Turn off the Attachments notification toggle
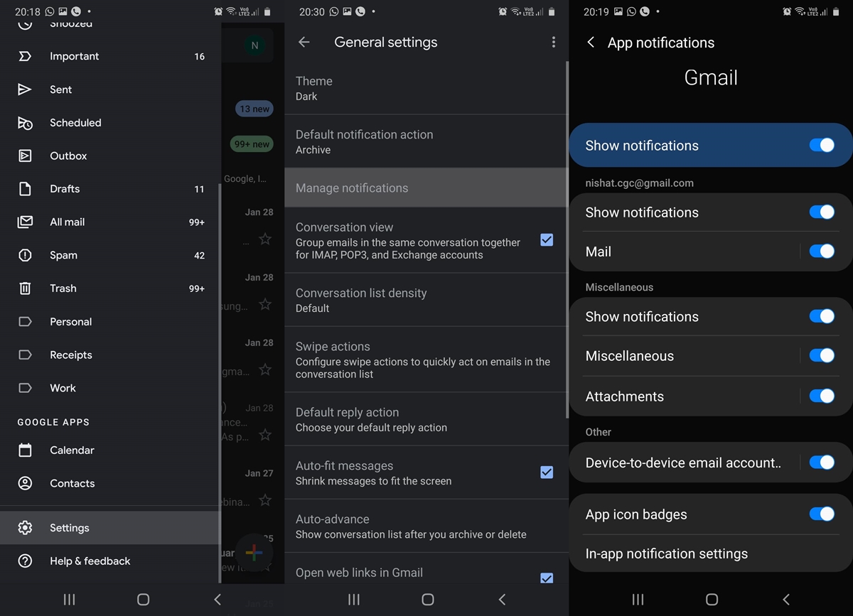This screenshot has height=616, width=853. (821, 396)
